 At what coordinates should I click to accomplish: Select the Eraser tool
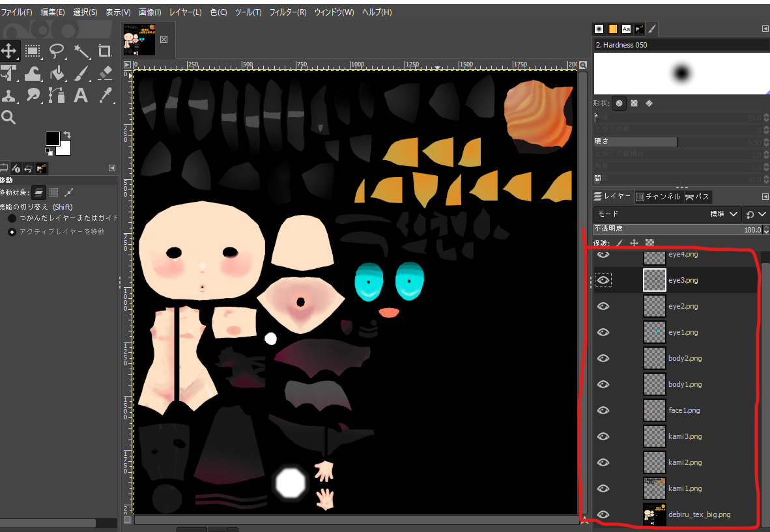tap(105, 73)
